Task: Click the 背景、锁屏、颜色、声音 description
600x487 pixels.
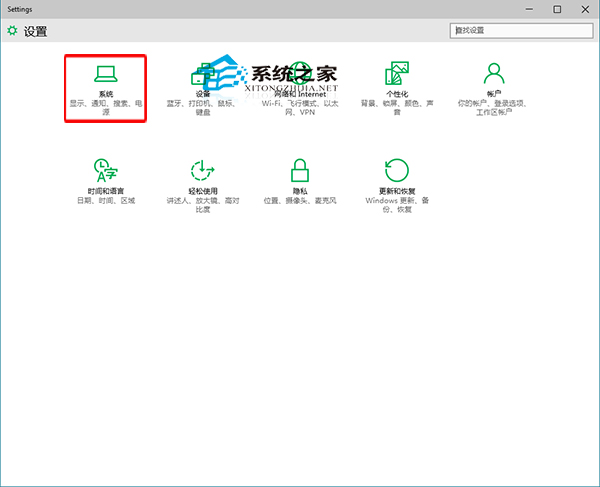Action: click(397, 108)
